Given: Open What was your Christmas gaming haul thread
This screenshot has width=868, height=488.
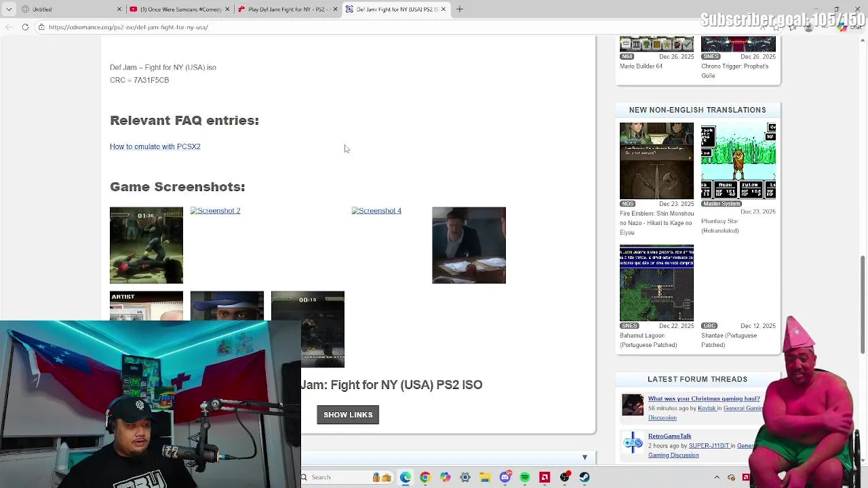Looking at the screenshot, I should click(x=704, y=399).
